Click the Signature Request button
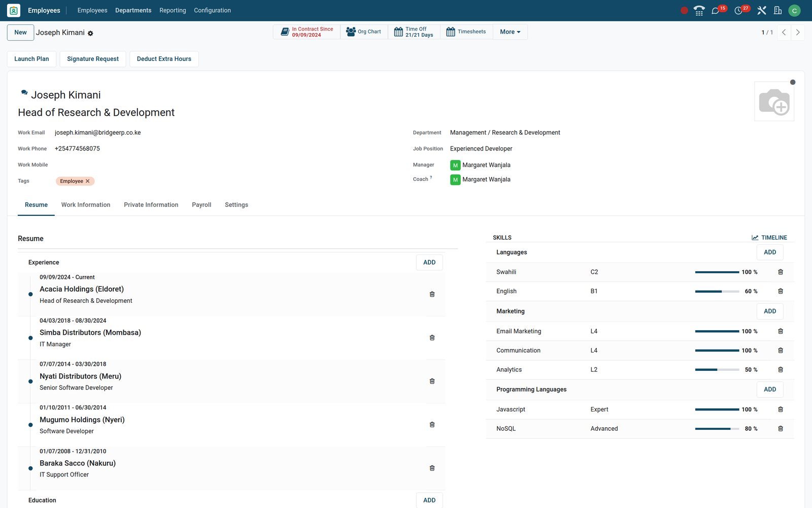Viewport: 812px width, 508px height. point(93,59)
